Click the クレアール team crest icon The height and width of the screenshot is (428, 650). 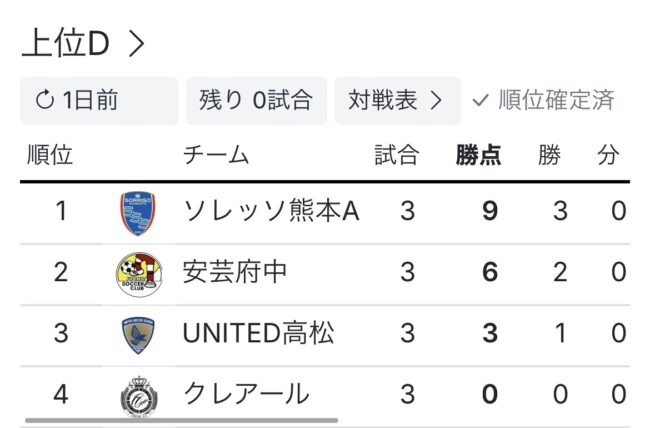[x=137, y=394]
